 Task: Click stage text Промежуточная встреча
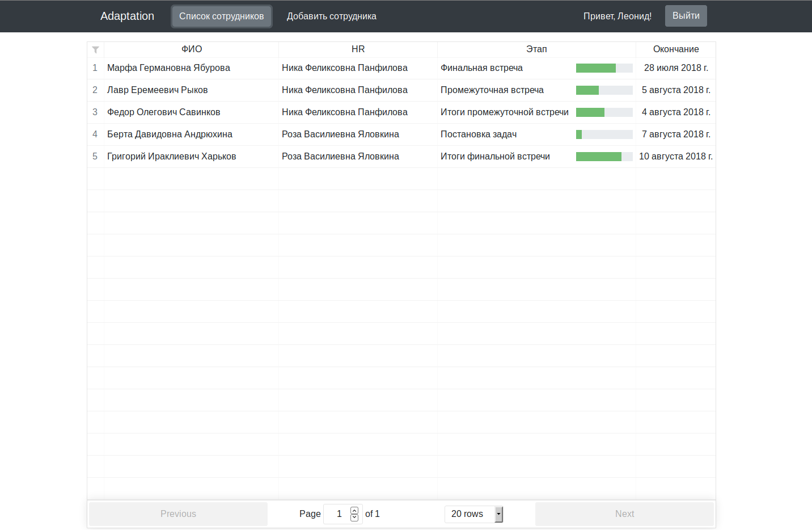[492, 90]
